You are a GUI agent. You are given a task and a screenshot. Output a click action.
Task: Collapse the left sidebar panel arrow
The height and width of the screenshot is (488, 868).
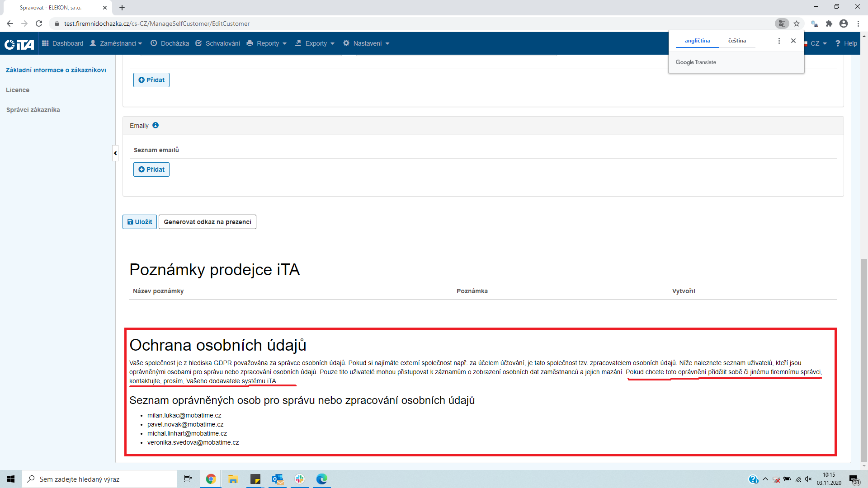pos(115,153)
